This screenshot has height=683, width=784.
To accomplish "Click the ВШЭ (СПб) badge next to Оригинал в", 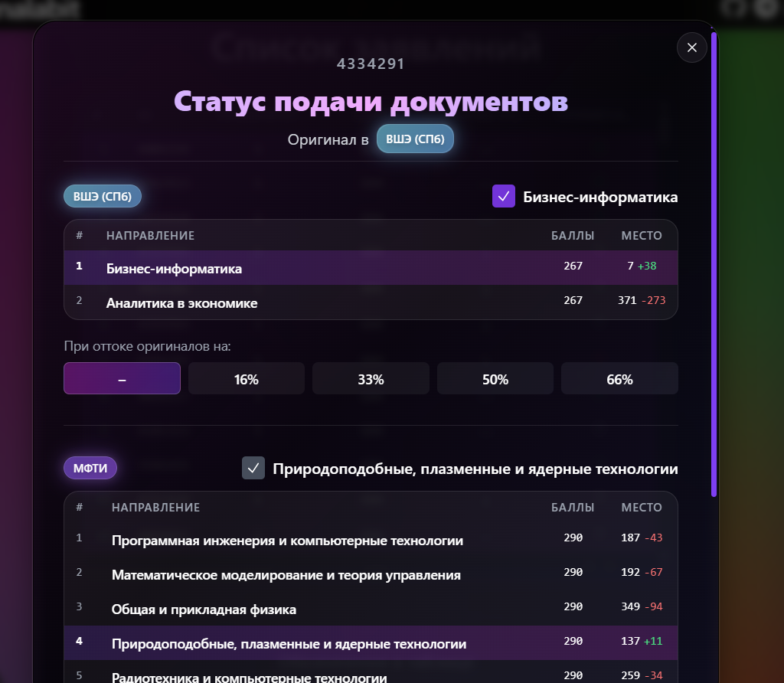I will point(415,139).
